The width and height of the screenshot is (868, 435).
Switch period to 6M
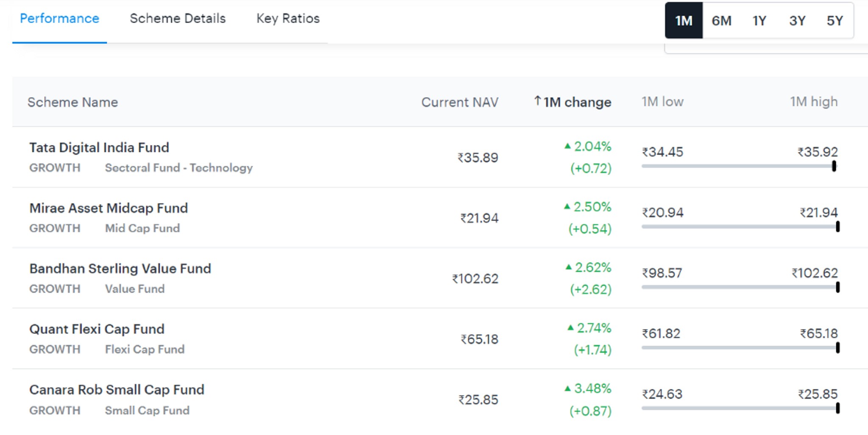tap(721, 20)
